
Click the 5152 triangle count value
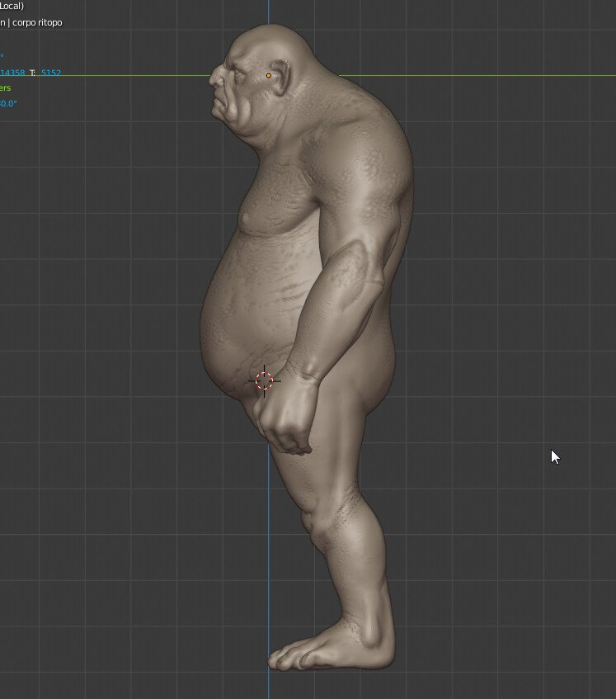51,73
